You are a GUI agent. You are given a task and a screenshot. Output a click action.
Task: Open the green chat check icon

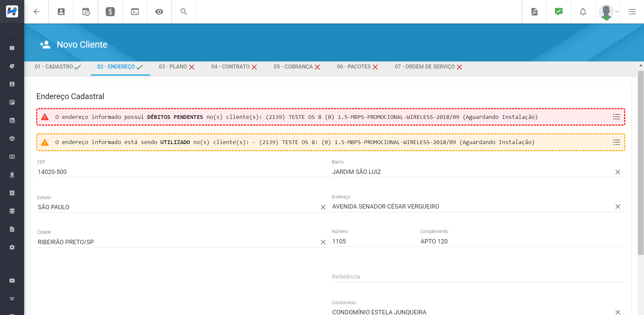pos(559,12)
